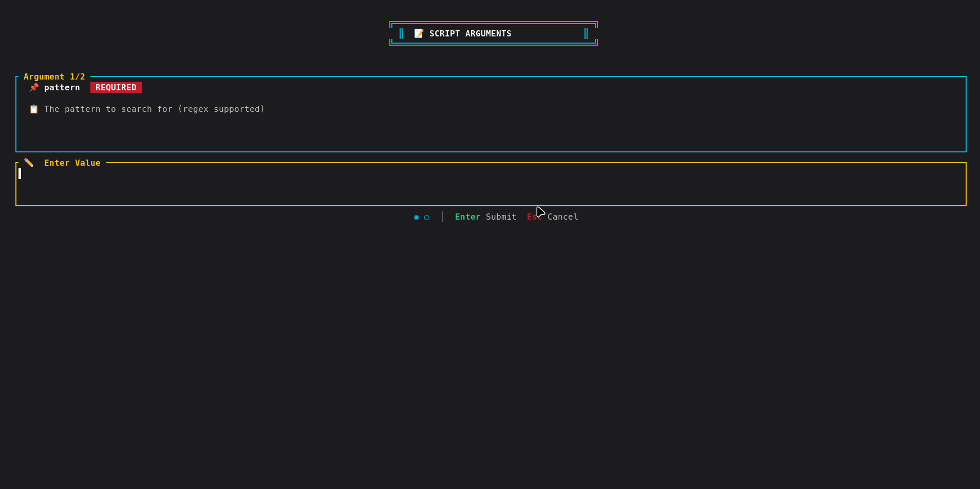Click the red pushpin icon beside pattern
The image size is (980, 489).
(34, 88)
